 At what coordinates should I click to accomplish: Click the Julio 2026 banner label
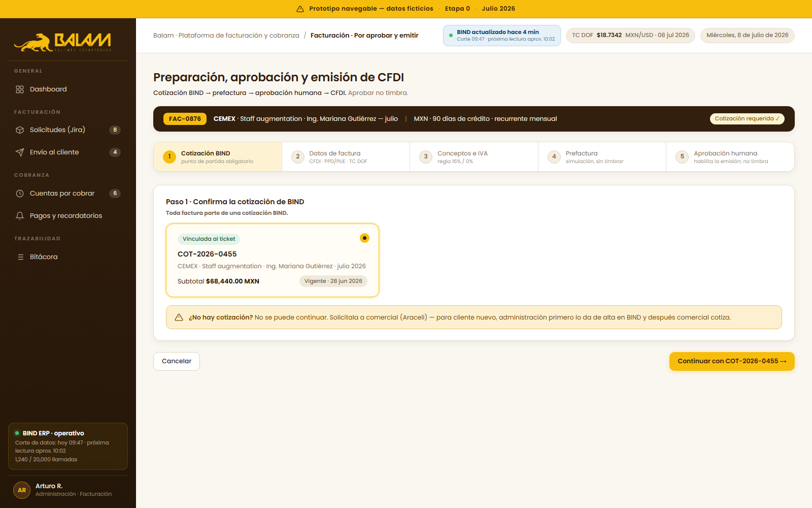(x=498, y=9)
